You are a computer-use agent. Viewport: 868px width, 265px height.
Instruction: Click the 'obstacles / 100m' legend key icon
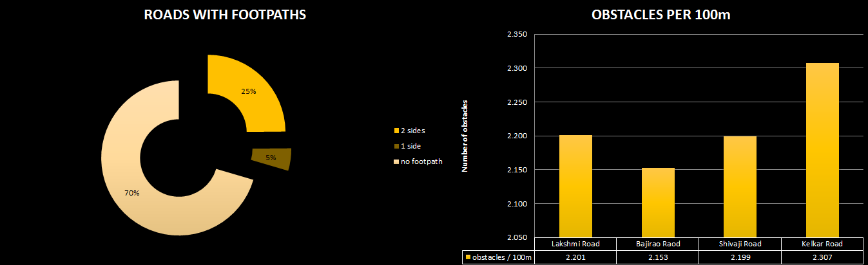pos(468,258)
